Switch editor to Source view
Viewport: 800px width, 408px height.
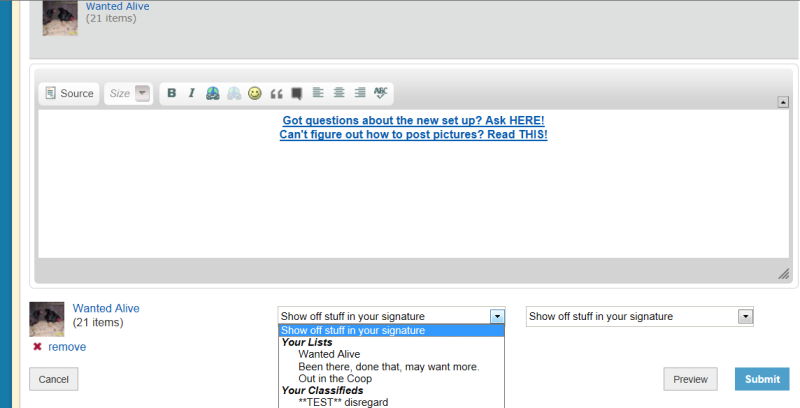(x=69, y=93)
